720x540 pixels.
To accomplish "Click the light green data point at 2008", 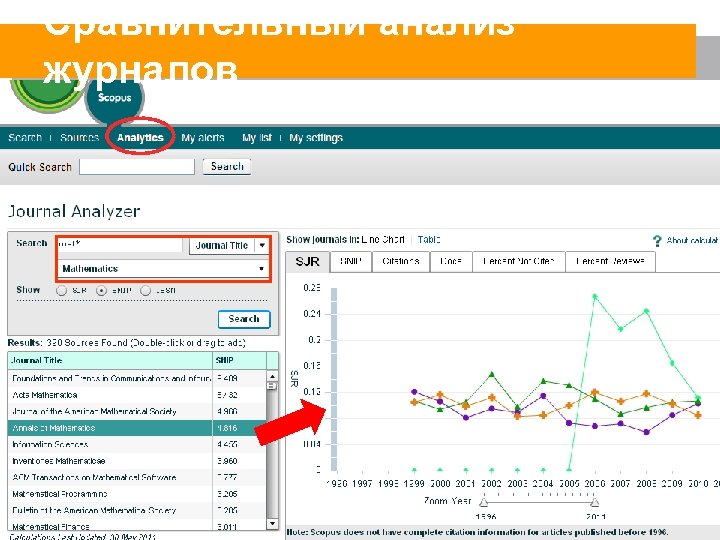I will [x=647, y=311].
